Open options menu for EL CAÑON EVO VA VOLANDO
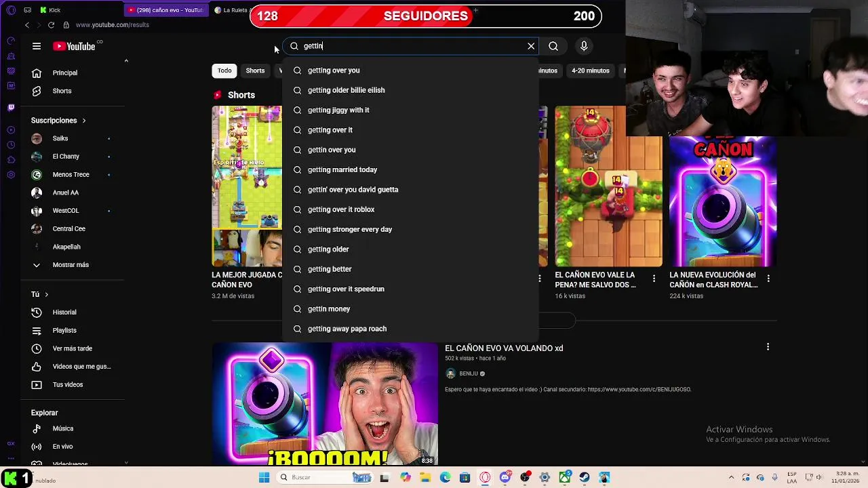The height and width of the screenshot is (488, 868). 768,347
